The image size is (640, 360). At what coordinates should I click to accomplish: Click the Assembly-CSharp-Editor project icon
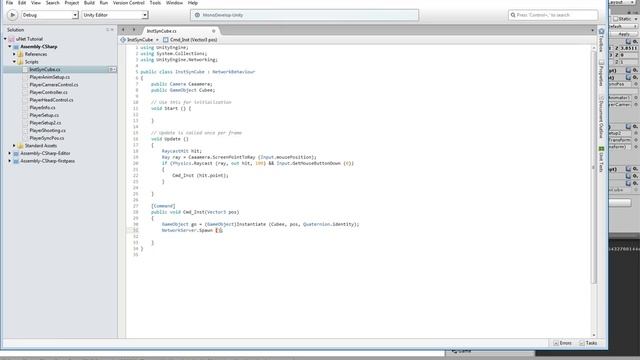16,153
